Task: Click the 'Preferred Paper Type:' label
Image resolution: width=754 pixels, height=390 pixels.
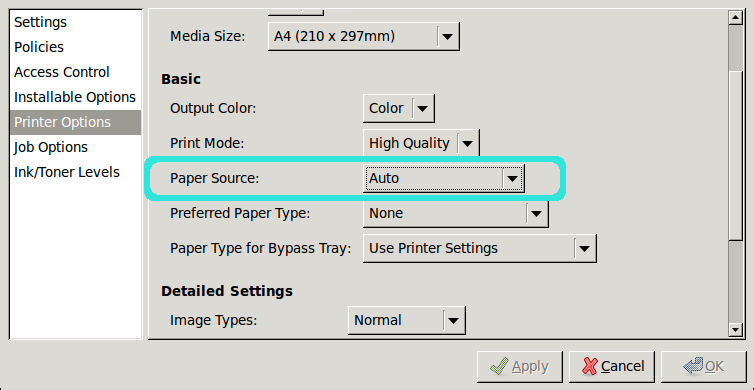Action: [240, 214]
